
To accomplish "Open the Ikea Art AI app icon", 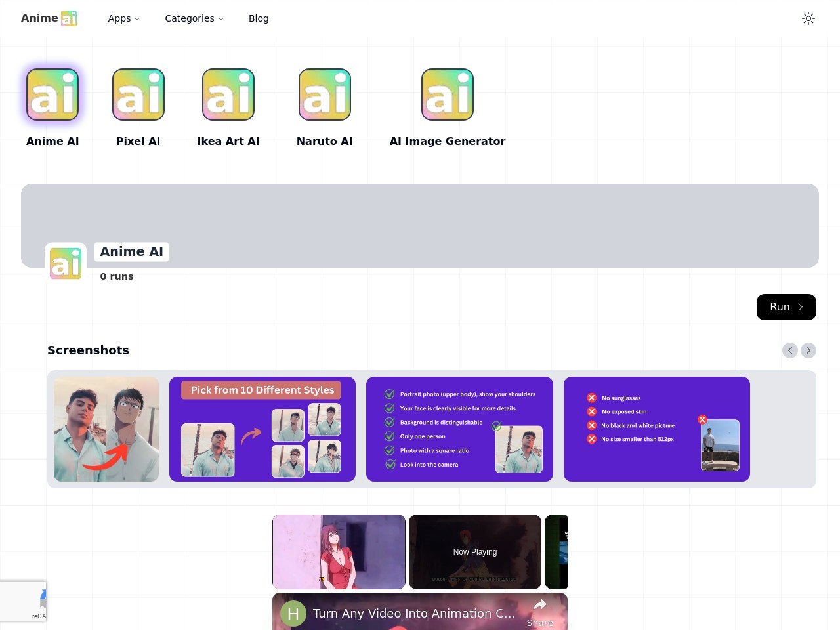I will (x=228, y=94).
